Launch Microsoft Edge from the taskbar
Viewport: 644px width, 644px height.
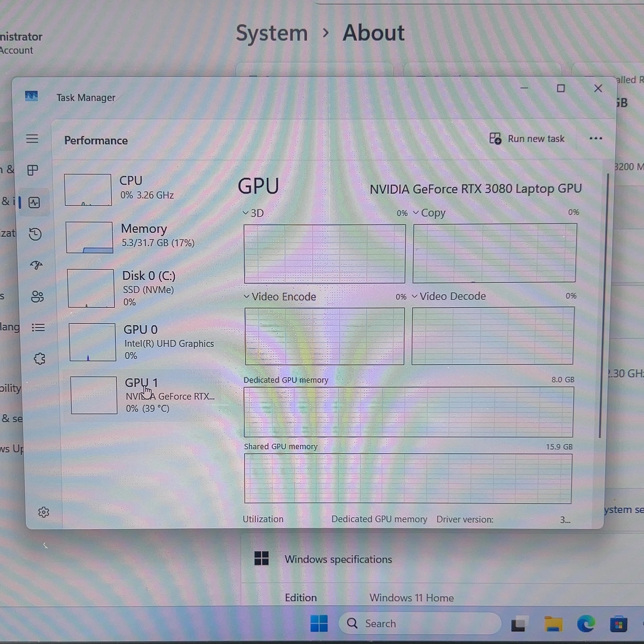[x=586, y=624]
